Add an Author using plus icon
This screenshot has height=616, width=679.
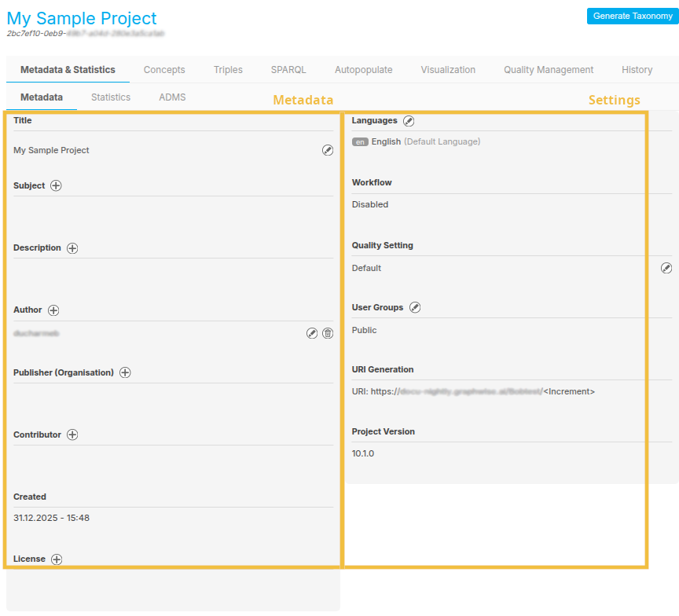point(53,310)
